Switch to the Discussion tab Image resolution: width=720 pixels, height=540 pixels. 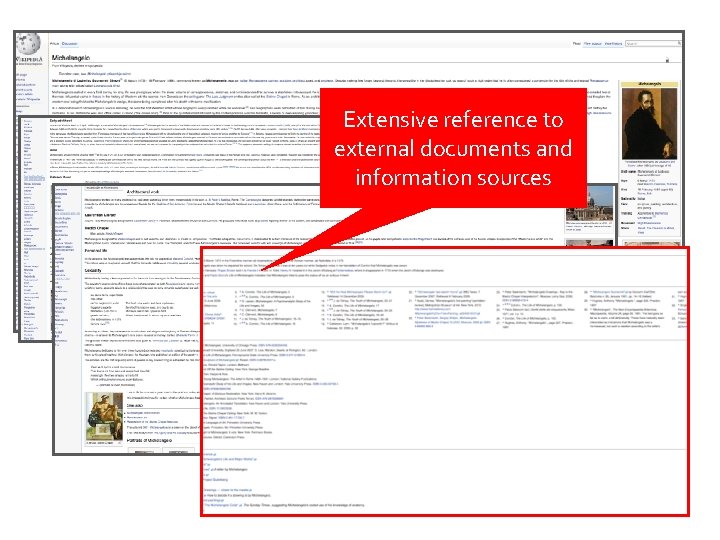70,44
